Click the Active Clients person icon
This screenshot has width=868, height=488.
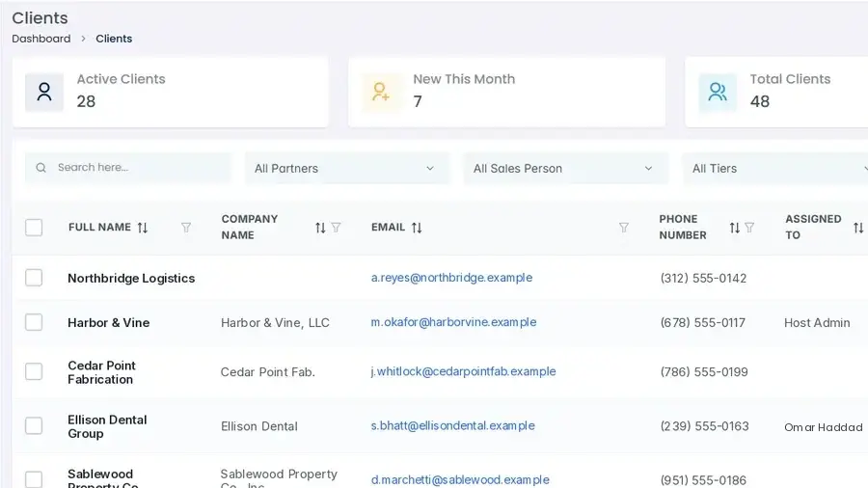click(44, 92)
